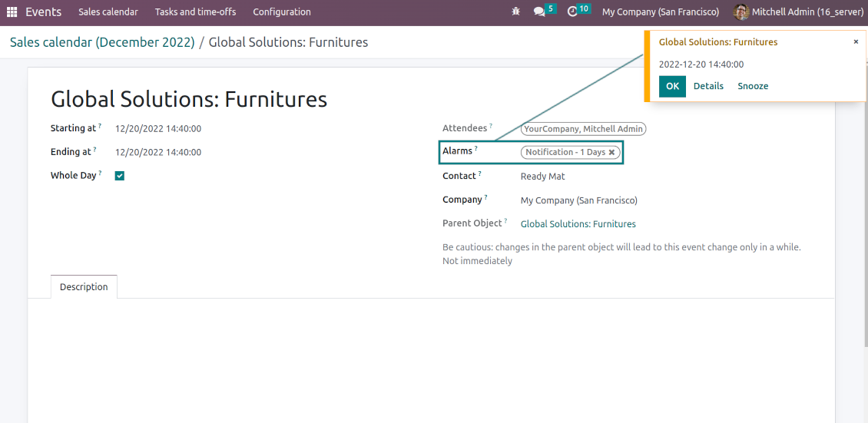Snooze the event reminder
868x423 pixels.
(753, 86)
